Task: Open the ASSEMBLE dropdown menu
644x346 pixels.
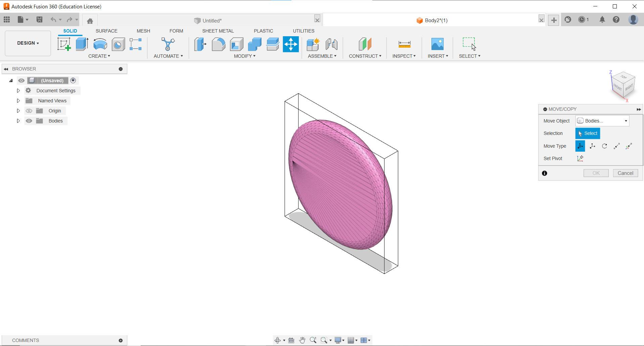Action: (x=322, y=56)
